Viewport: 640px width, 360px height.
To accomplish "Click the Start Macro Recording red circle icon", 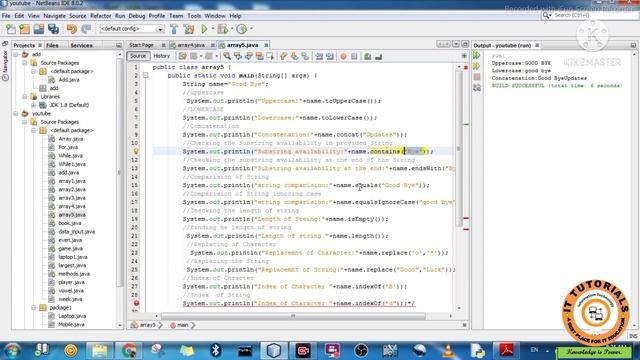I will 343,56.
